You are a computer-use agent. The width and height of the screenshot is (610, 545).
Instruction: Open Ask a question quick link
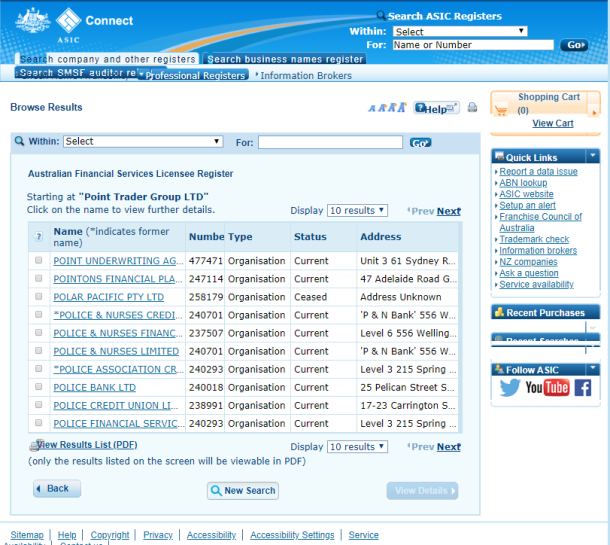coord(529,273)
